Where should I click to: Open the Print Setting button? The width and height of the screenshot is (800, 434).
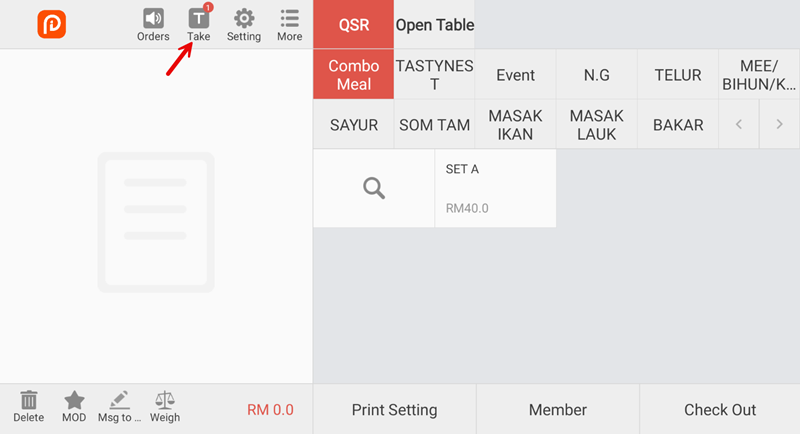394,410
